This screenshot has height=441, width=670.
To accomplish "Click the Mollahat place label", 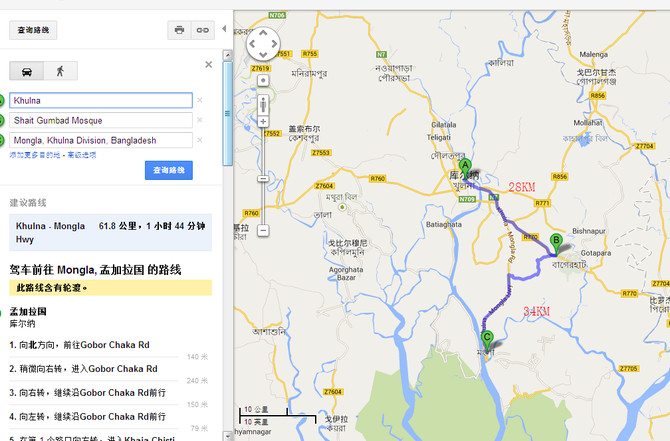I will click(588, 123).
